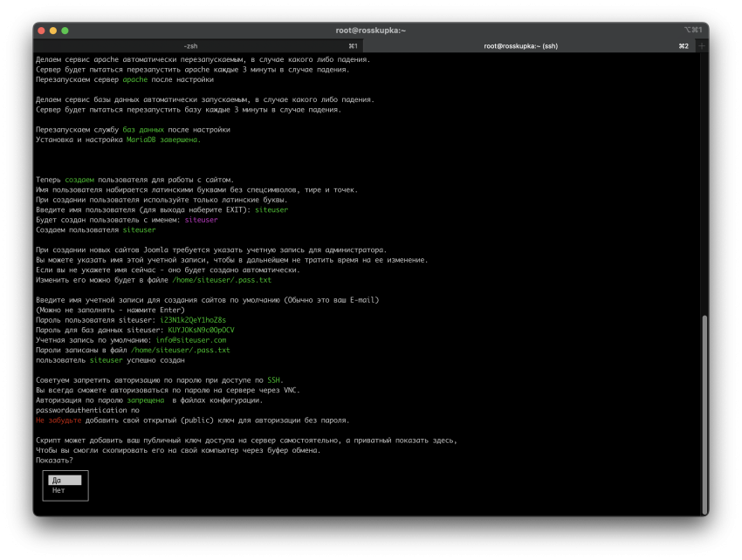Click the '(Можно не заполнять - нажмите Enter)' line
This screenshot has width=742, height=560.
(x=110, y=311)
